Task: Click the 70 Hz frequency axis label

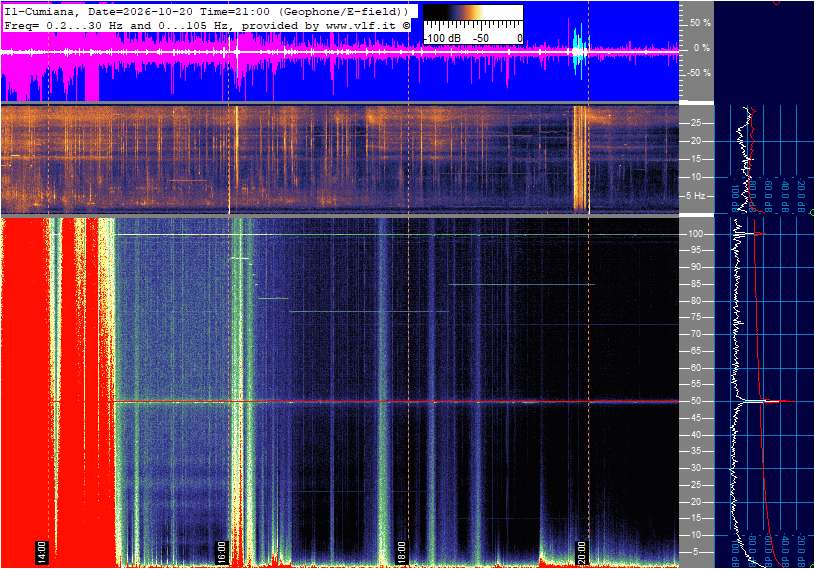Action: pyautogui.click(x=695, y=334)
